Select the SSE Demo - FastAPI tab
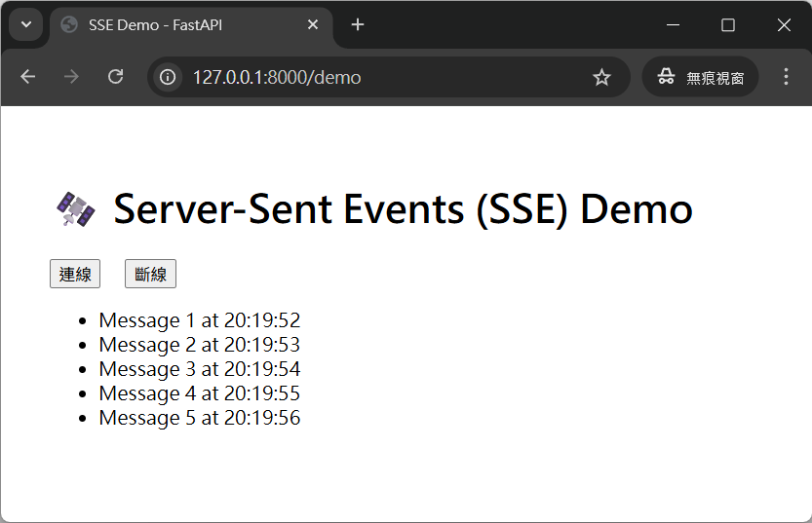The image size is (812, 523). coord(175,25)
